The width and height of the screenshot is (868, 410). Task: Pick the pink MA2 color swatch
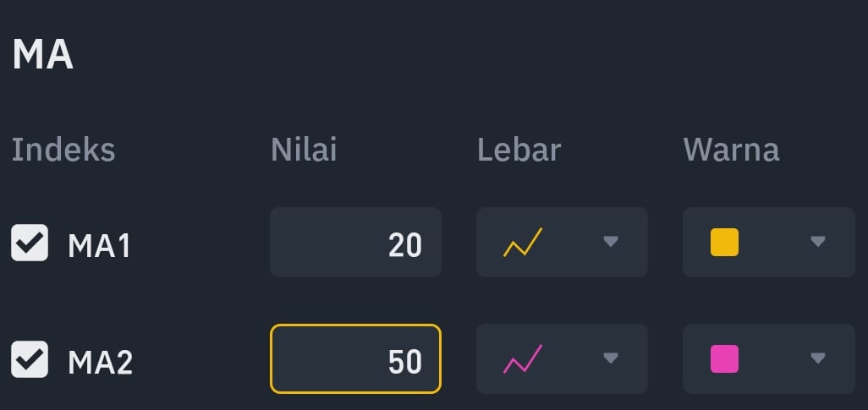[x=725, y=358]
